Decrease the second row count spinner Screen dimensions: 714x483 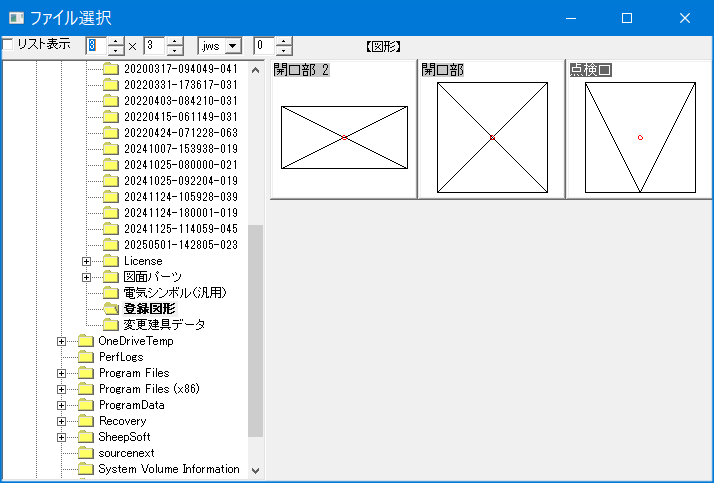point(175,51)
